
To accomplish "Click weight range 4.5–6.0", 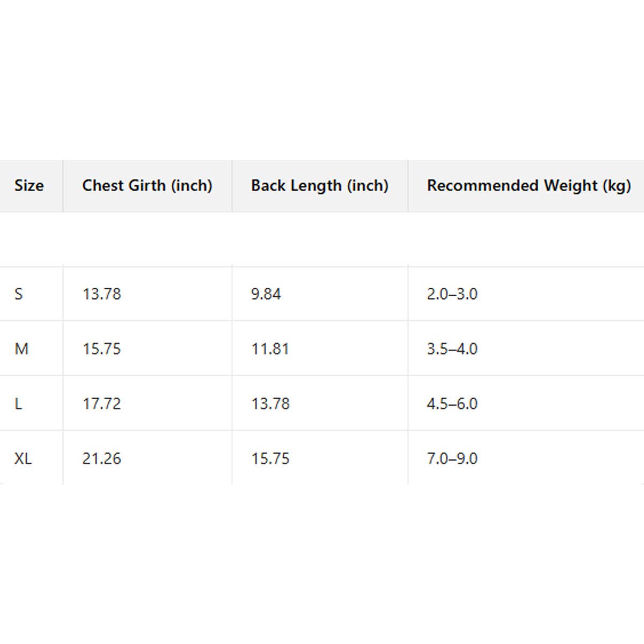I will (452, 404).
